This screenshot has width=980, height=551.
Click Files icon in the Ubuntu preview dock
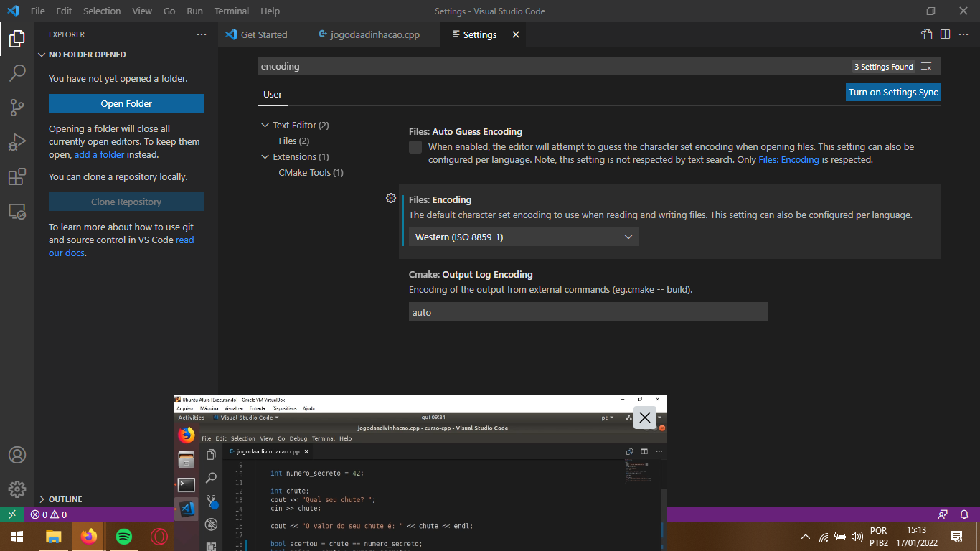187,460
